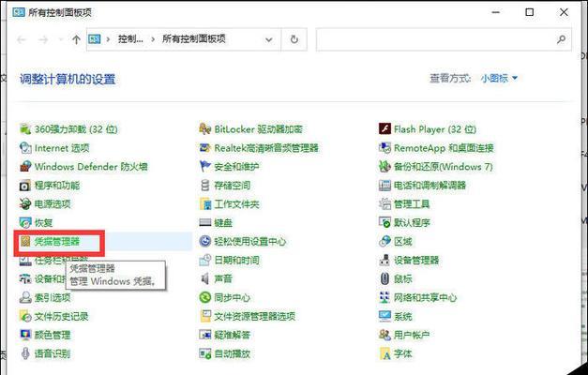Click the control panel icon in address bar
The width and height of the screenshot is (588, 375).
(95, 39)
